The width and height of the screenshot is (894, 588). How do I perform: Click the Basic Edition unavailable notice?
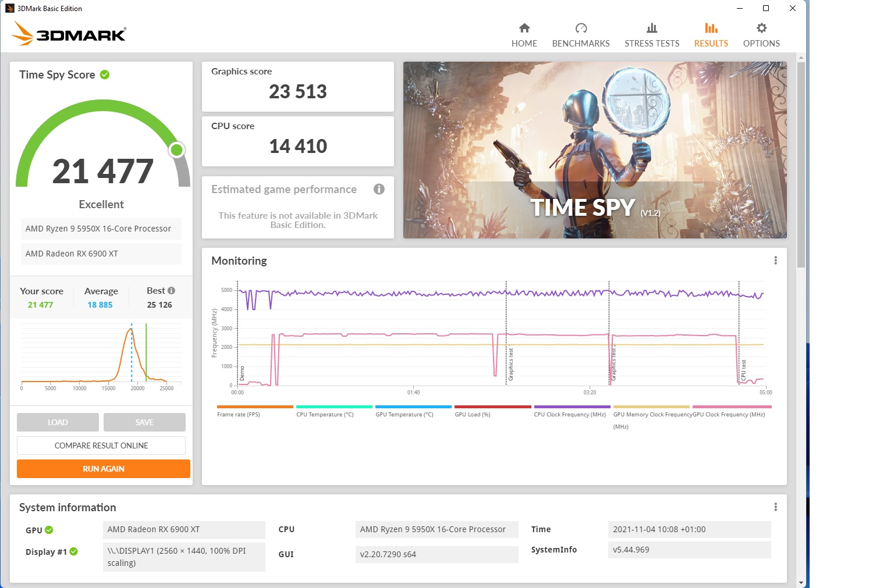pos(298,220)
